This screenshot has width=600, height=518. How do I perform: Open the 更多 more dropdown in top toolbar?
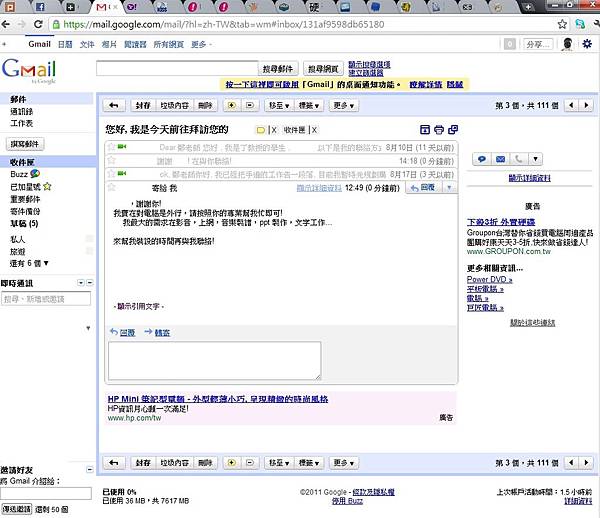coord(344,105)
